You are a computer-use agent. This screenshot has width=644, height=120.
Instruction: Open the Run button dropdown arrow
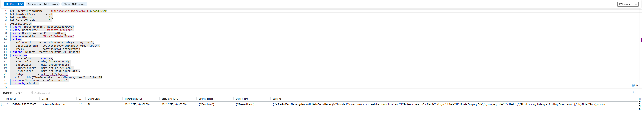[22, 4]
